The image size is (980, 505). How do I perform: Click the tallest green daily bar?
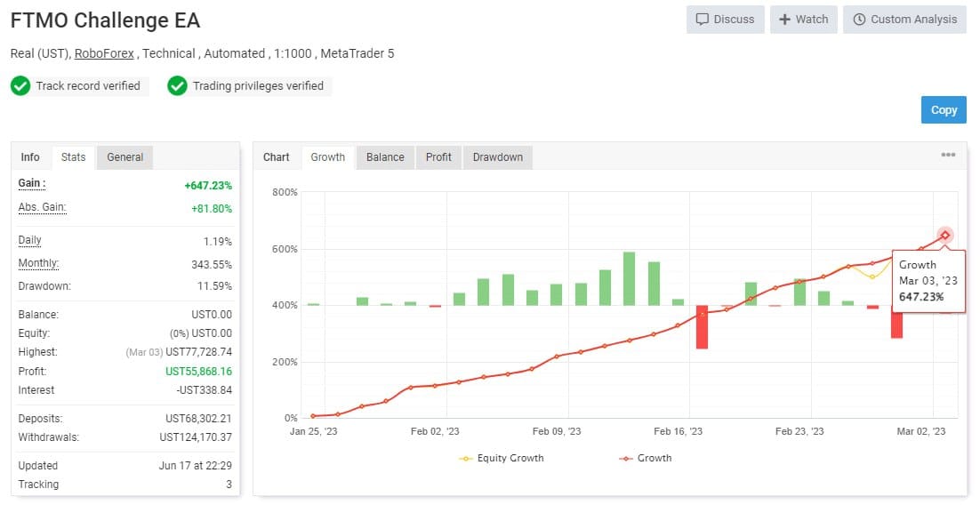click(x=630, y=279)
